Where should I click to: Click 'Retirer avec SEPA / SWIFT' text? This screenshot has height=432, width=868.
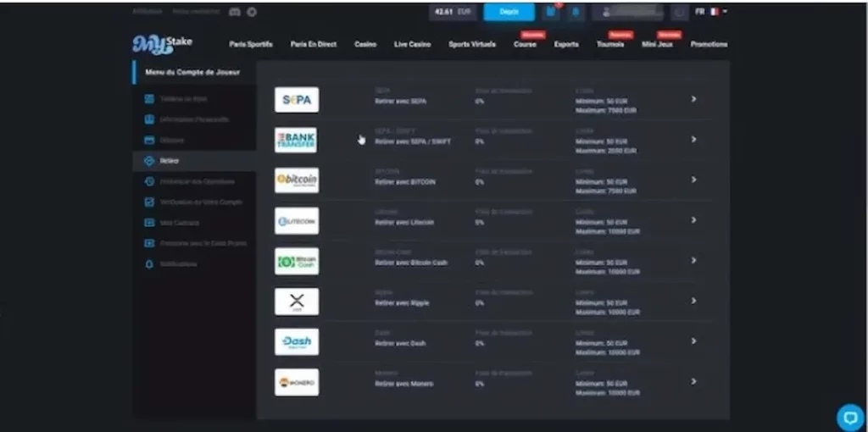[x=413, y=141]
